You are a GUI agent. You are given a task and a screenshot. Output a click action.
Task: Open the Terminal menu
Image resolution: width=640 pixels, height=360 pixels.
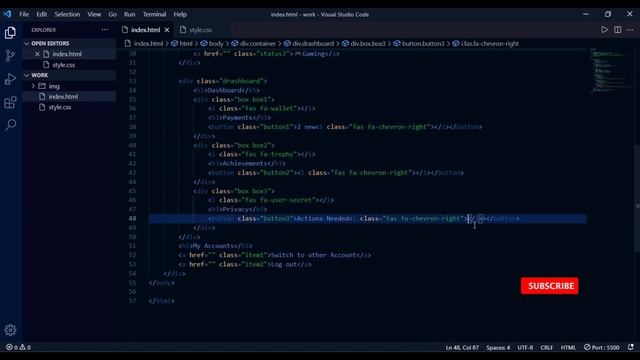point(154,14)
